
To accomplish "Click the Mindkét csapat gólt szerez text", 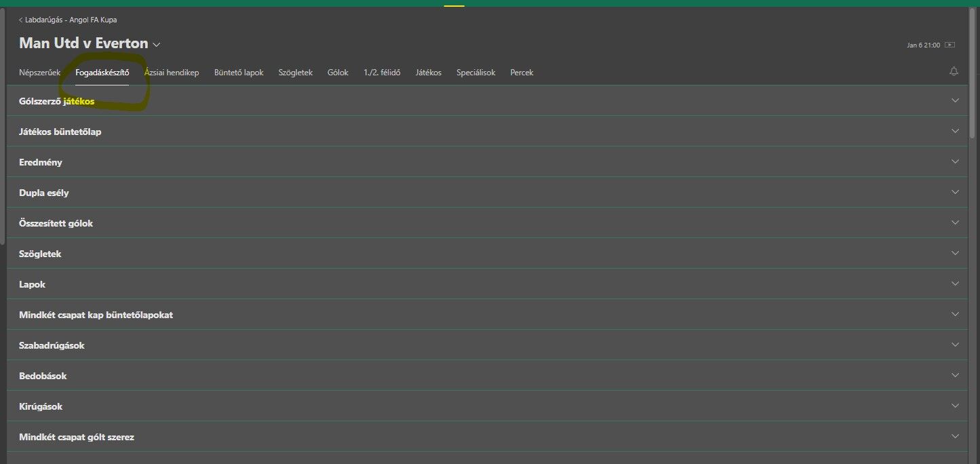I will [77, 437].
